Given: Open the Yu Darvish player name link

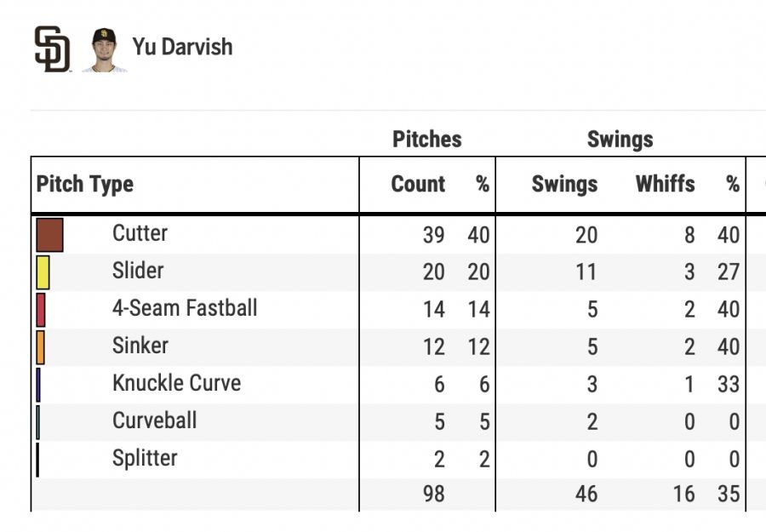Looking at the screenshot, I should (182, 46).
